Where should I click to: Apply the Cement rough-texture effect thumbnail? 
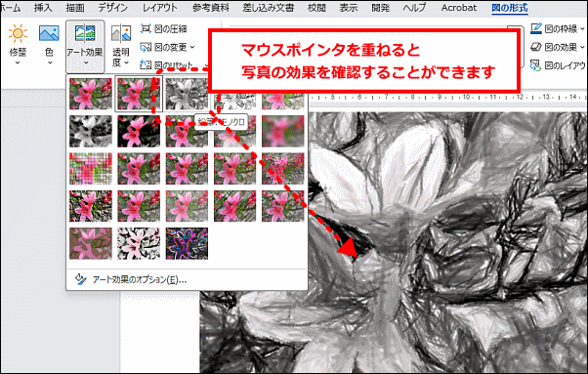(x=91, y=206)
